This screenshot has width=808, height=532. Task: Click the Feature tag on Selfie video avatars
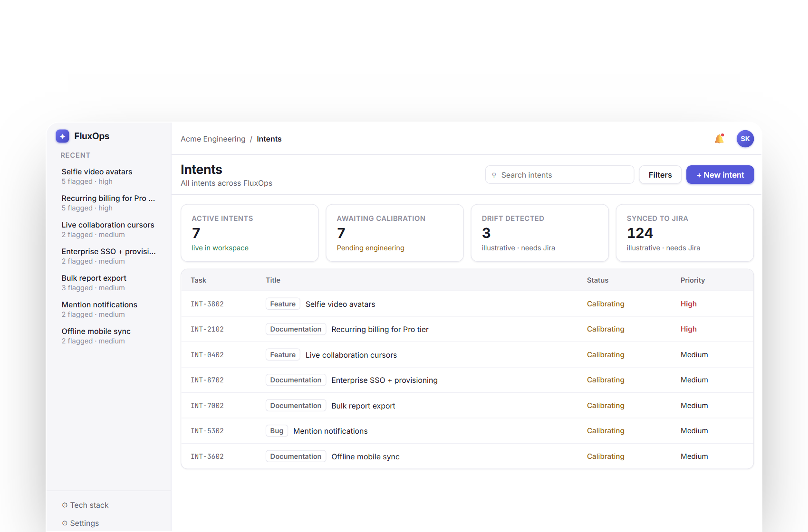click(x=283, y=304)
